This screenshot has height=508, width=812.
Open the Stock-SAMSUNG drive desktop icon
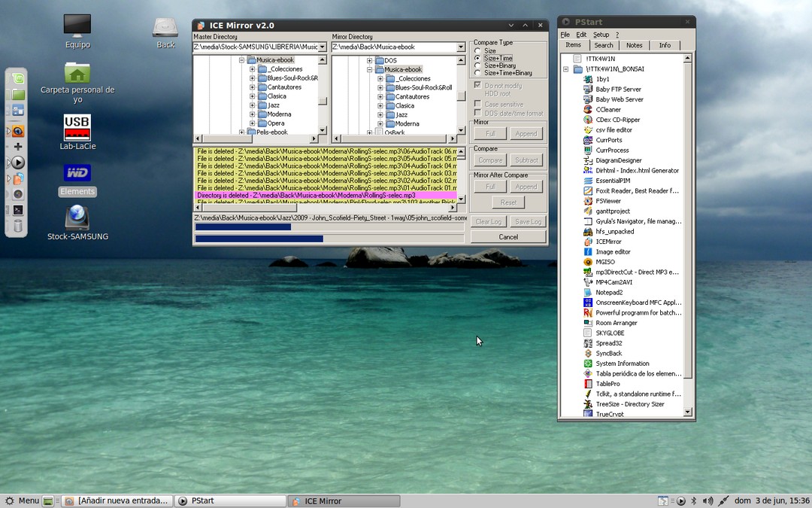pyautogui.click(x=77, y=218)
